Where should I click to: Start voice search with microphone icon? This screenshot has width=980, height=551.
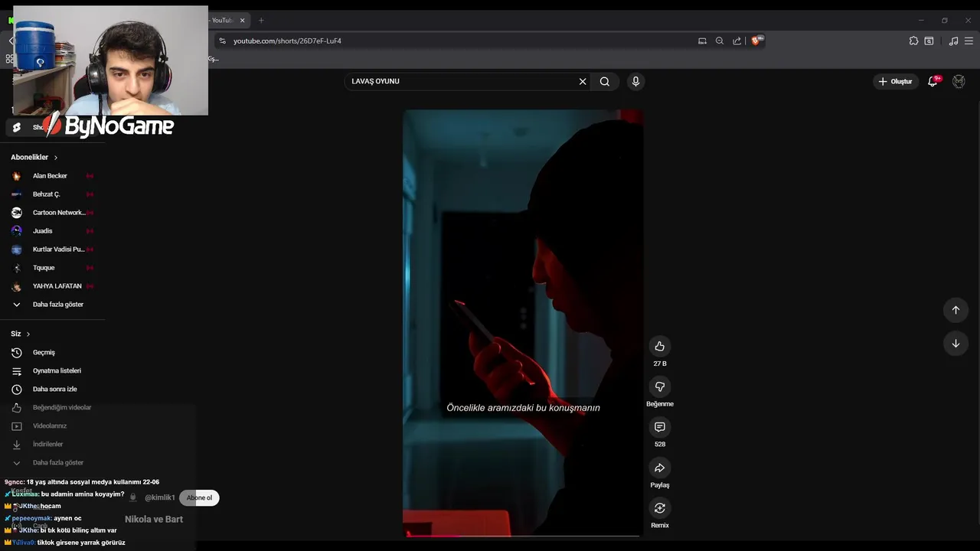635,81
